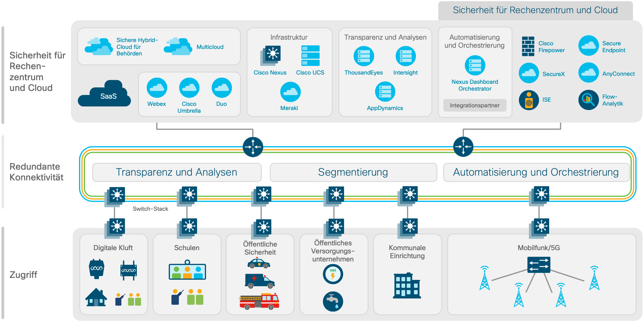
Task: Click the Integrationspartner button
Action: 475,105
